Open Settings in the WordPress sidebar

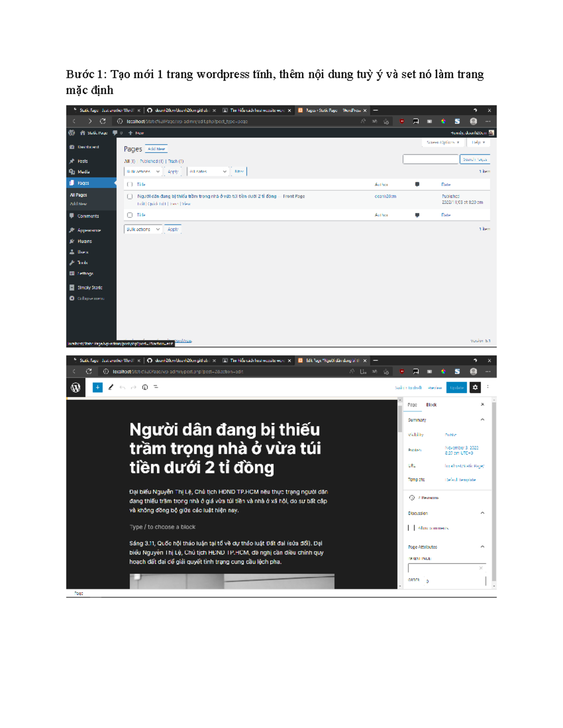(85, 274)
